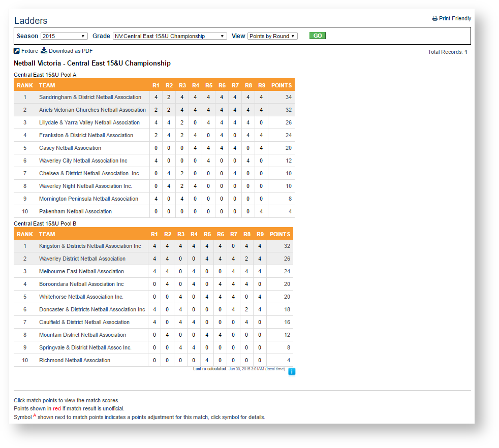Click the Pool A POINTS column header
The width and height of the screenshot is (499, 448).
click(x=282, y=85)
